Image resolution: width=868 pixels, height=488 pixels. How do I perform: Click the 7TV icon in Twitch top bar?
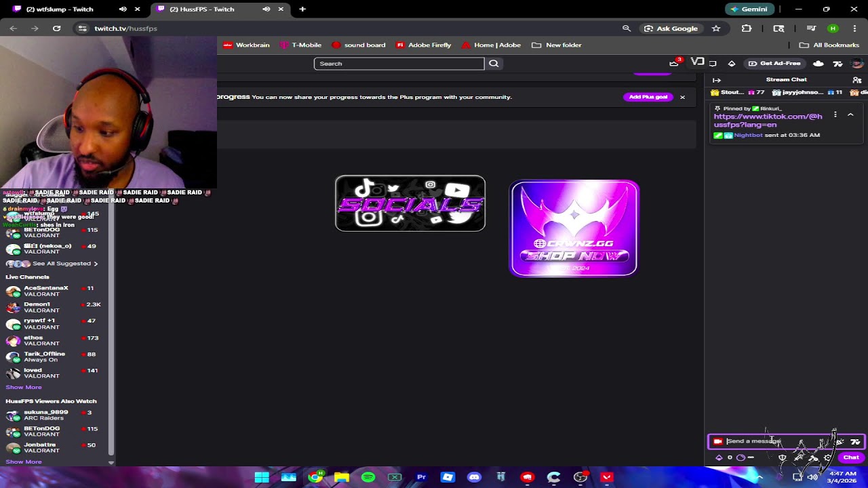click(x=837, y=64)
